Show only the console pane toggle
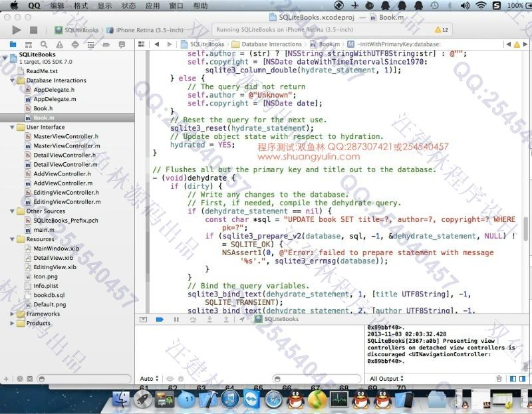This screenshot has height=414, width=532. tap(522, 378)
